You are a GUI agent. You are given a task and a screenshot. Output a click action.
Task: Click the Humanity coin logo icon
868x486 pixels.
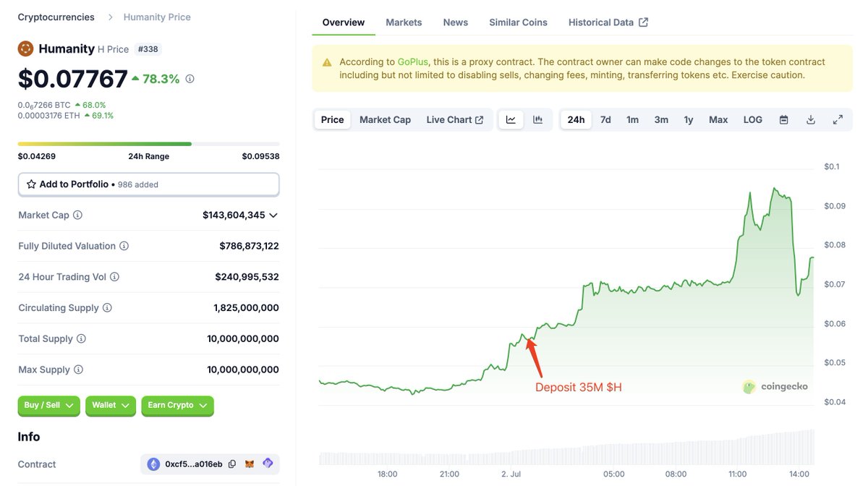point(26,48)
